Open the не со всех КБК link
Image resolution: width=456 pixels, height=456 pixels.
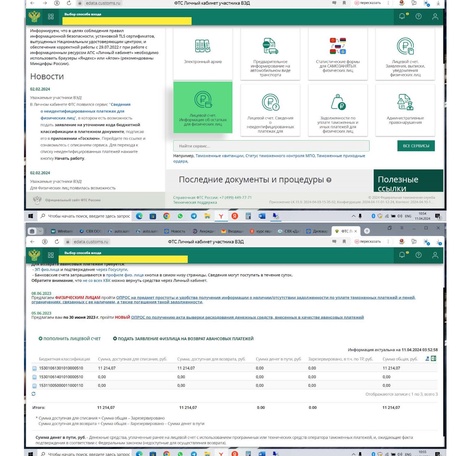pos(96,281)
